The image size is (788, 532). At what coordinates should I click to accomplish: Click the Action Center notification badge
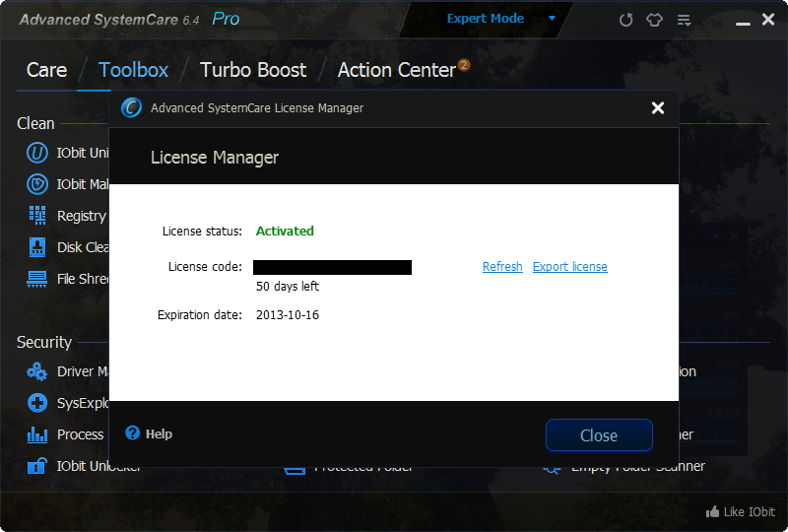(x=464, y=65)
